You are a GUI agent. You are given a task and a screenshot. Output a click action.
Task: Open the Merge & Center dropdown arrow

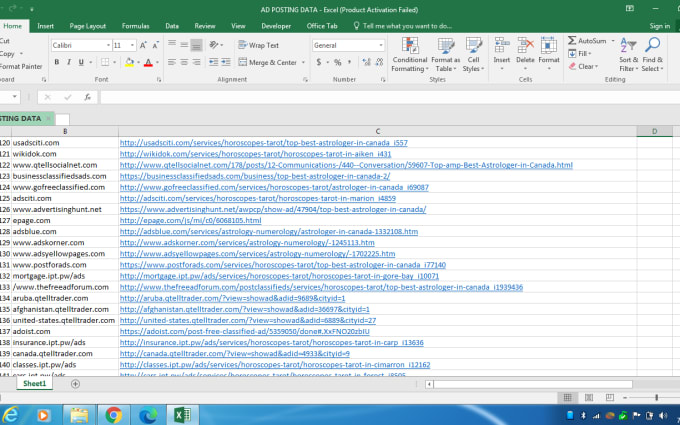[x=303, y=62]
